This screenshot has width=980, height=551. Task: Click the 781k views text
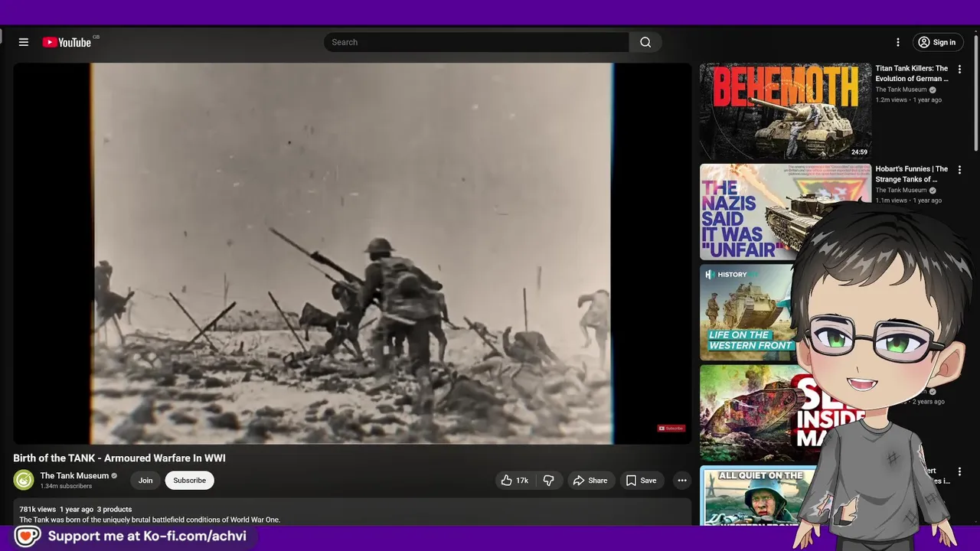[38, 509]
